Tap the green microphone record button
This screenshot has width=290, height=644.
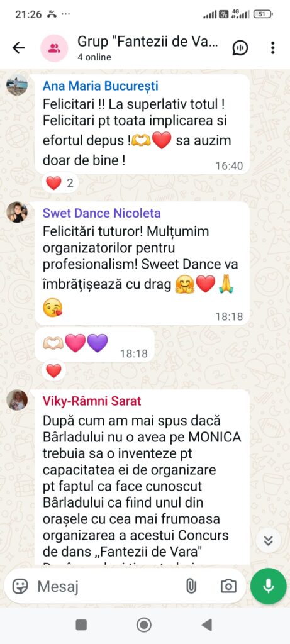click(269, 586)
